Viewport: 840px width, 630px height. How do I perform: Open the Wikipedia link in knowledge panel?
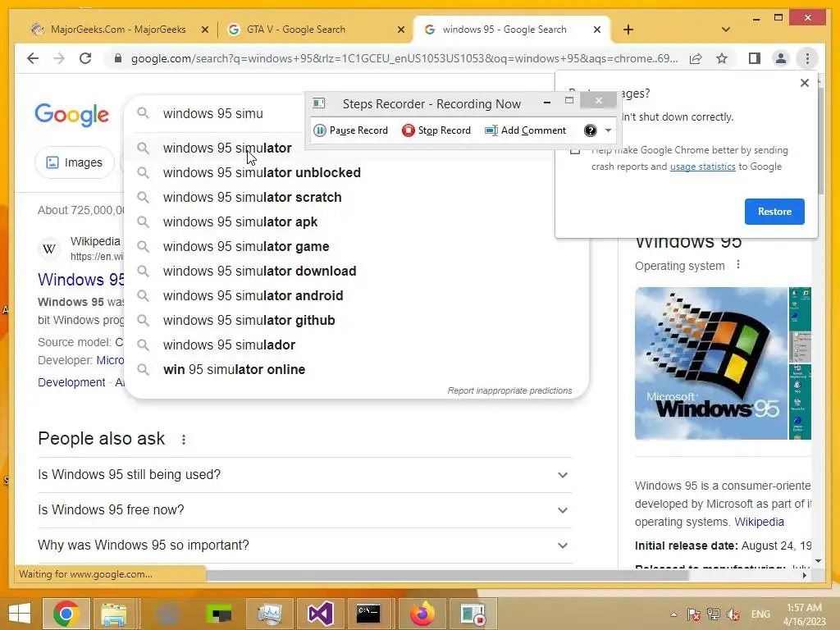759,522
